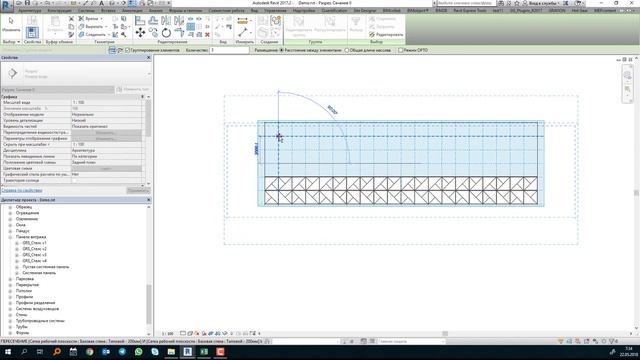640x360 pixels.
Task: Click the Apply button in Properties
Action: tap(138, 191)
